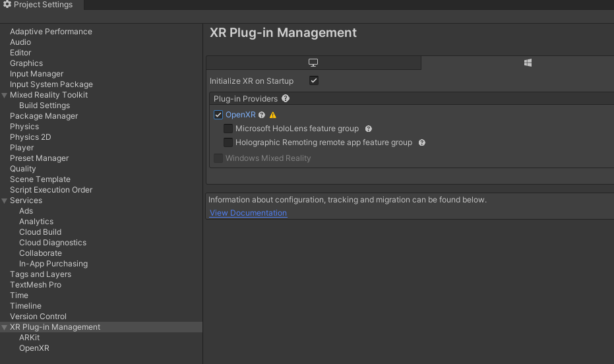Click the configuration and migration information text

click(348, 200)
